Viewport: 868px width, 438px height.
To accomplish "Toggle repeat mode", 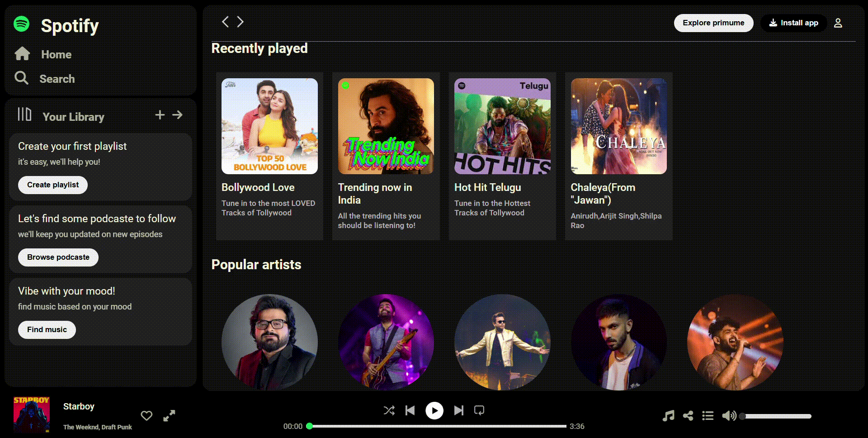I will coord(479,410).
